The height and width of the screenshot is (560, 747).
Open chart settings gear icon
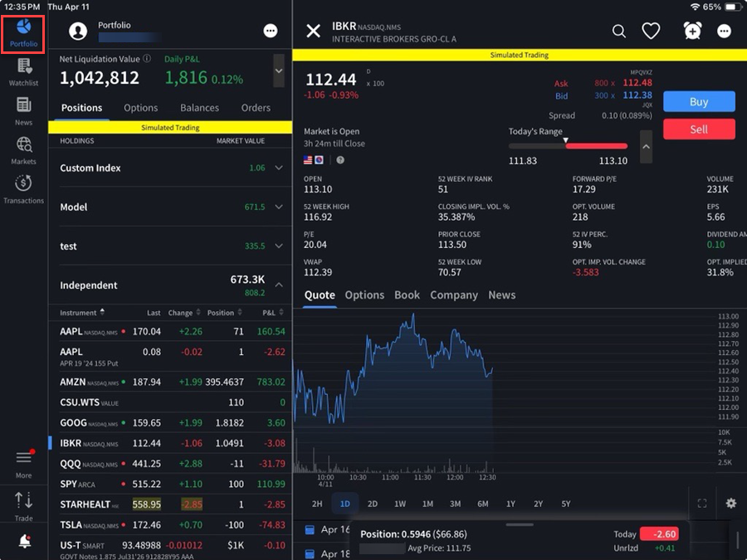point(730,504)
